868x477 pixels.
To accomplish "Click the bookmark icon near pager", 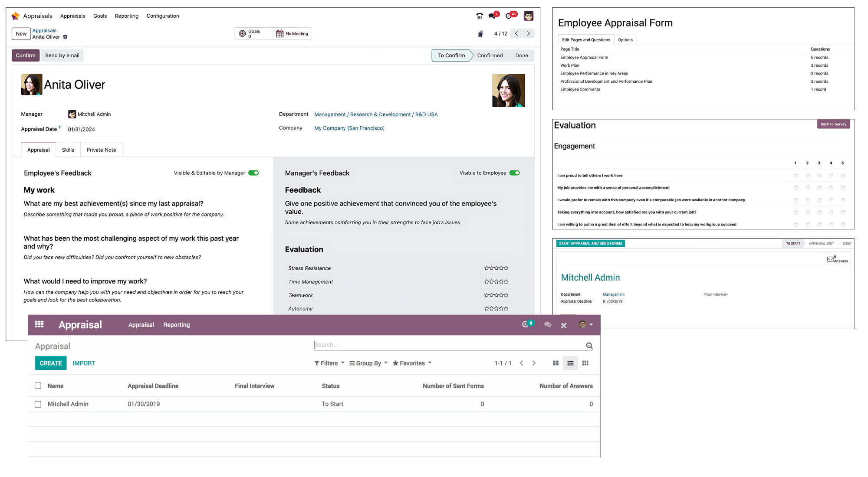I will [x=480, y=34].
